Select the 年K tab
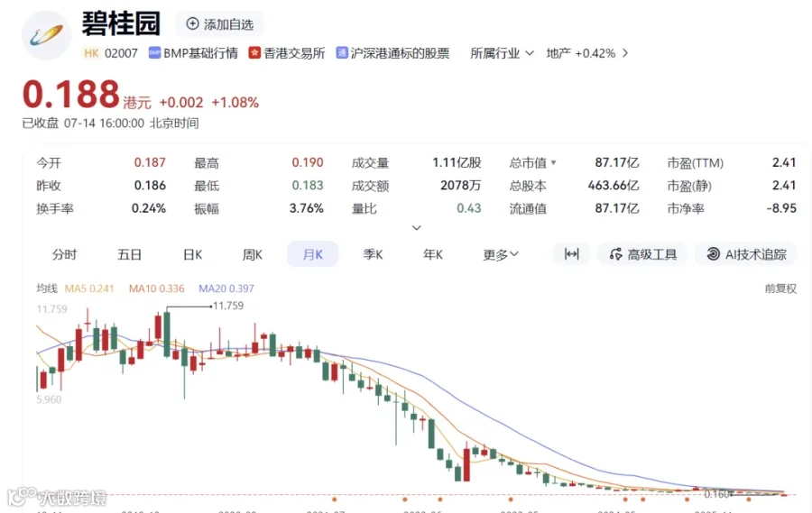This screenshot has width=812, height=513. coord(432,254)
